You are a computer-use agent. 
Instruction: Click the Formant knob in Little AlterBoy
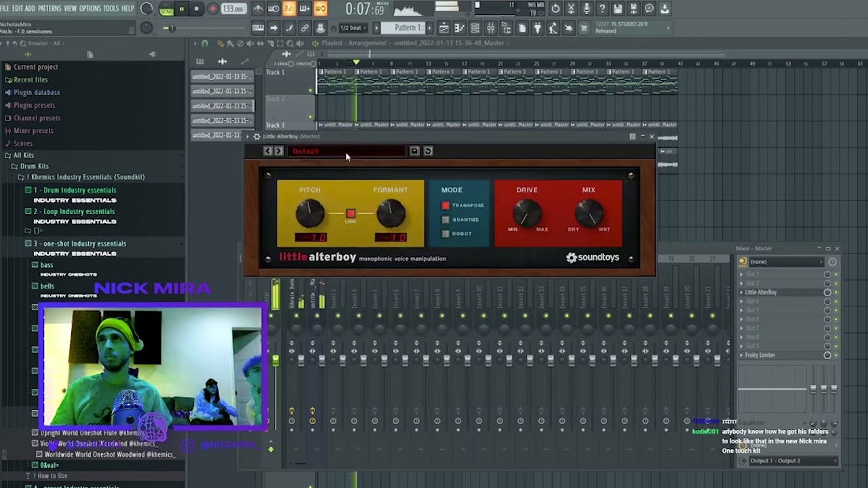tap(391, 214)
